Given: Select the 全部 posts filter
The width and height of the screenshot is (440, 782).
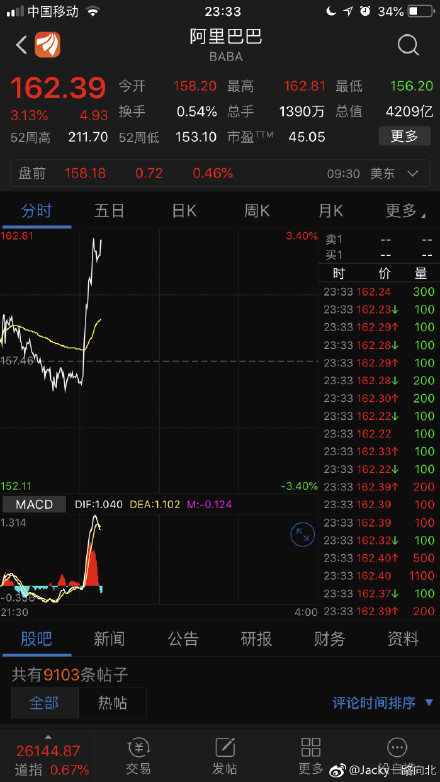Looking at the screenshot, I should pos(45,703).
